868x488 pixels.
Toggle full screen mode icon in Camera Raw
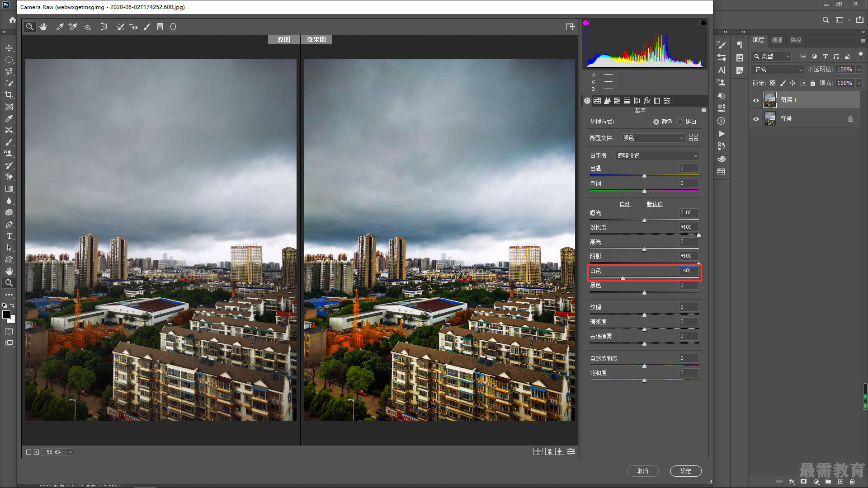click(x=571, y=27)
